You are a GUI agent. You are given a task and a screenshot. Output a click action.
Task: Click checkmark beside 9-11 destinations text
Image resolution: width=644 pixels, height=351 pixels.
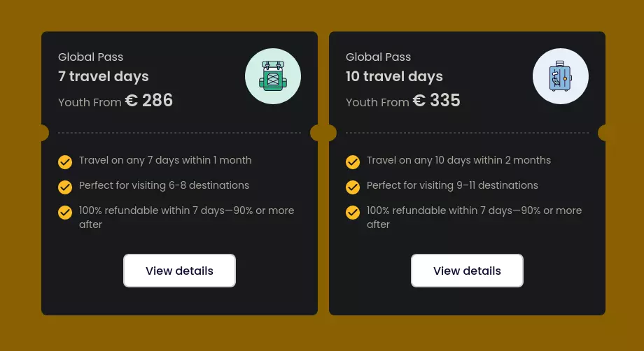353,187
